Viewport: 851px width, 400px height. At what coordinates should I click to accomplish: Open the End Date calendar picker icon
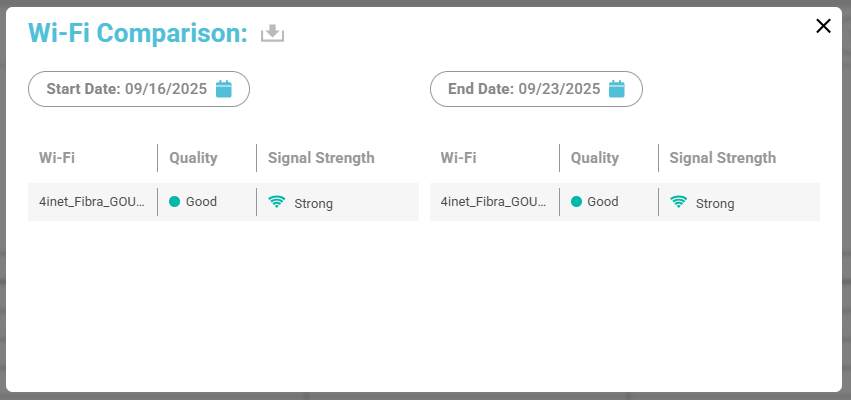(x=617, y=89)
